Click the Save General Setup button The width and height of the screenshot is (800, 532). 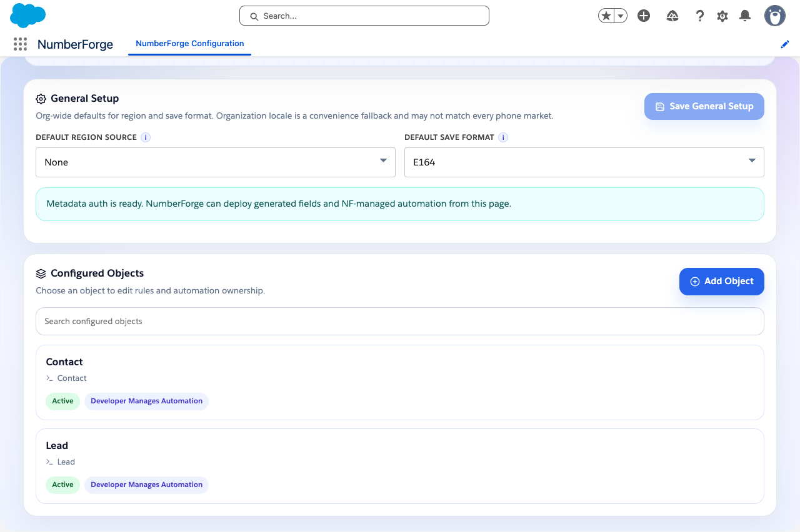(x=704, y=106)
